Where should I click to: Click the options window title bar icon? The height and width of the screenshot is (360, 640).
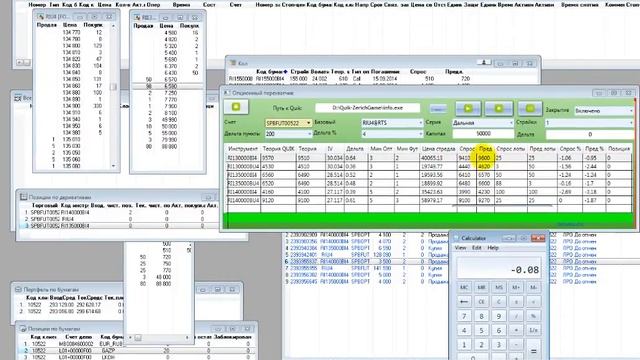pos(227,93)
